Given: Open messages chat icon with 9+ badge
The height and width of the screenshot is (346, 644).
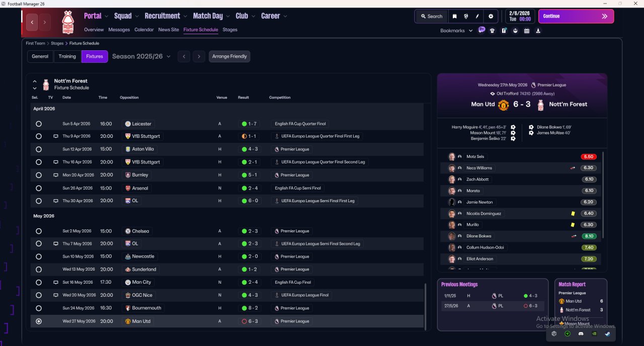Looking at the screenshot, I should [x=481, y=30].
